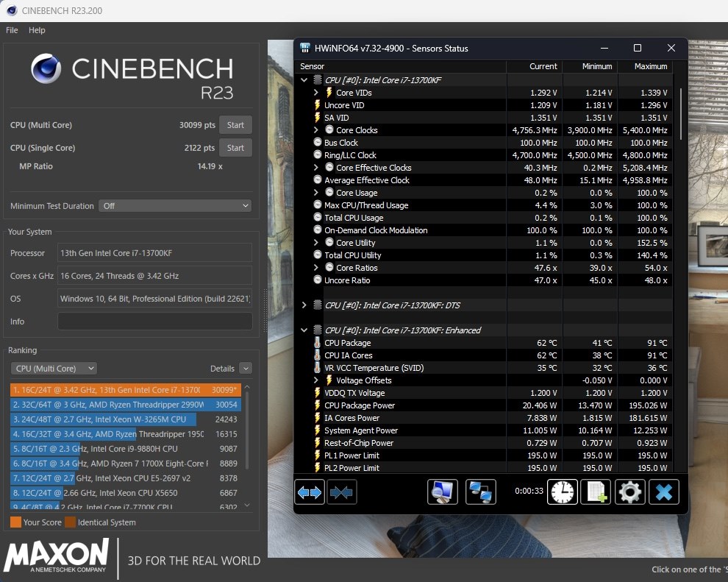This screenshot has width=728, height=582.
Task: Click the expand/collapse columns arrows icon in HWiNFO
Action: click(x=310, y=492)
